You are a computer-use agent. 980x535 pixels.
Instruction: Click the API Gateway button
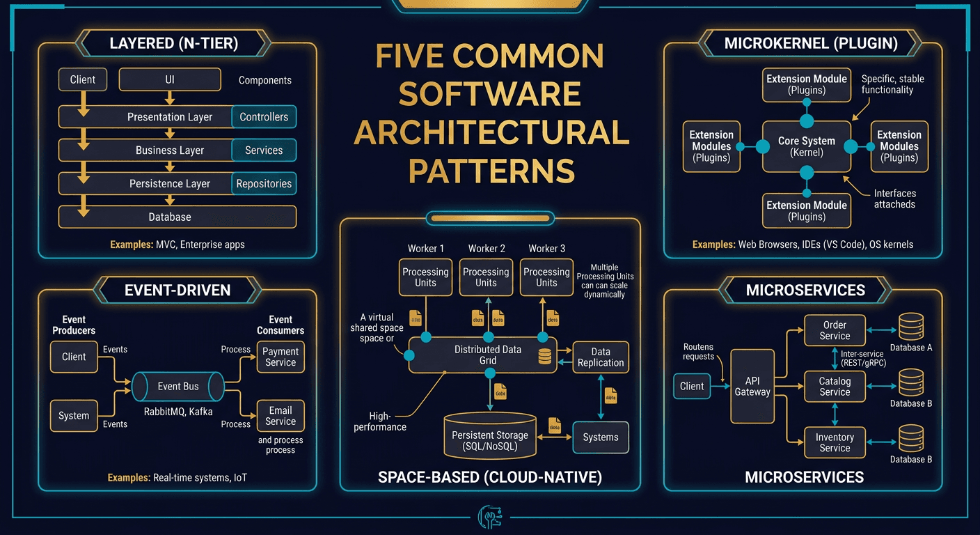(x=752, y=387)
